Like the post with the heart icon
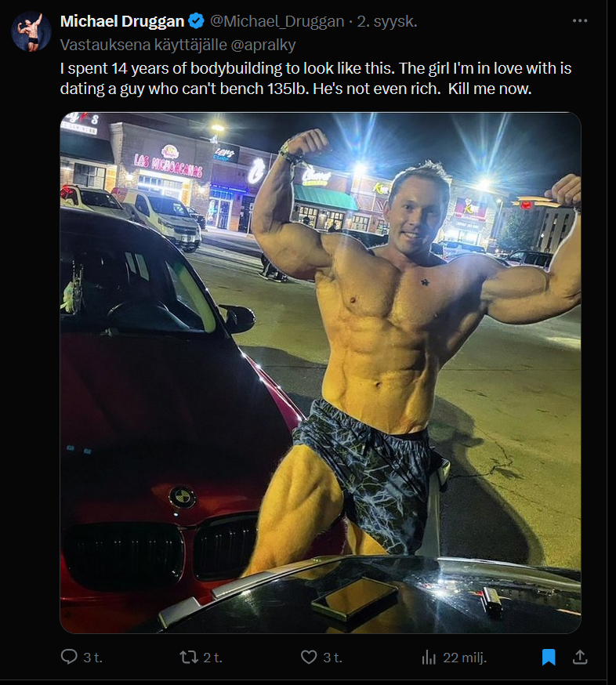 pyautogui.click(x=309, y=657)
